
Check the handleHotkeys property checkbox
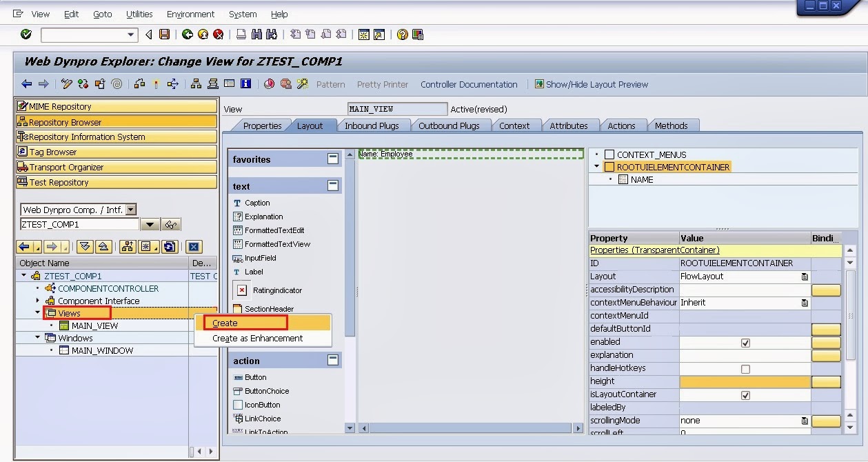[x=745, y=369]
